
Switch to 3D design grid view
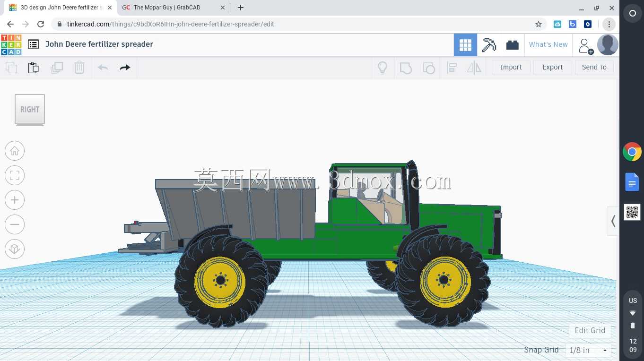point(465,45)
